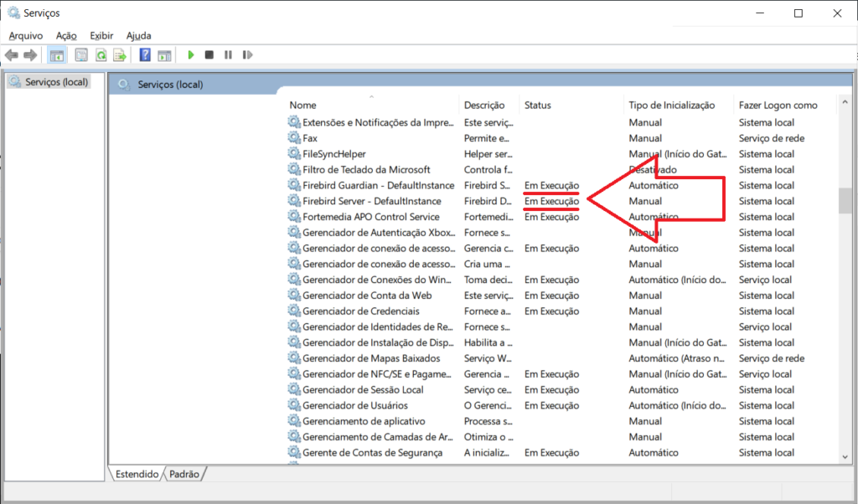
Task: Open the Exibir menu
Action: [x=101, y=35]
